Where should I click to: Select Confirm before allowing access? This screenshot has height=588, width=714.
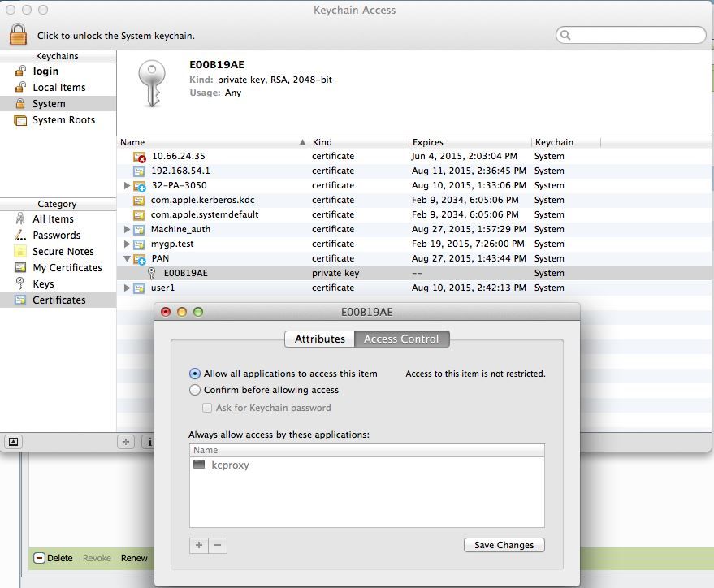tap(194, 390)
